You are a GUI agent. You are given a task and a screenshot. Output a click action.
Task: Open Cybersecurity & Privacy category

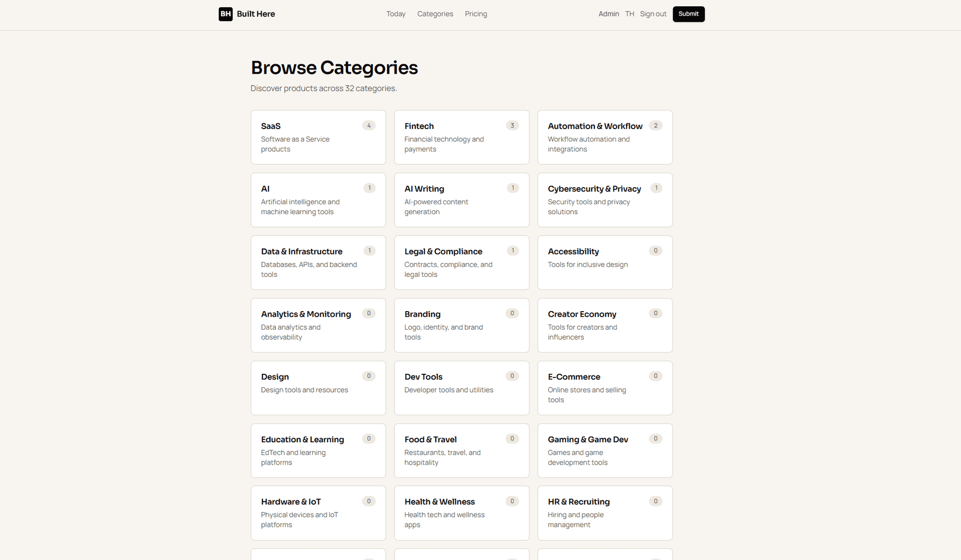point(605,200)
